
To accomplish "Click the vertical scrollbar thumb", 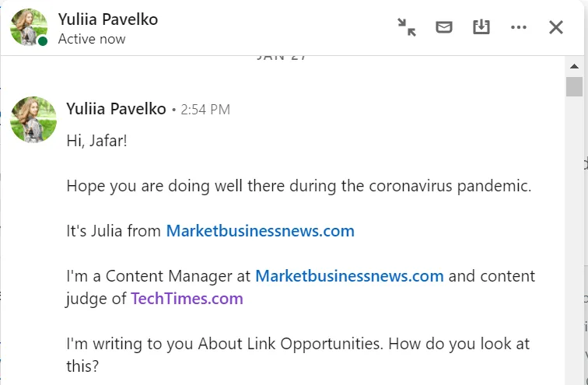I will (574, 87).
